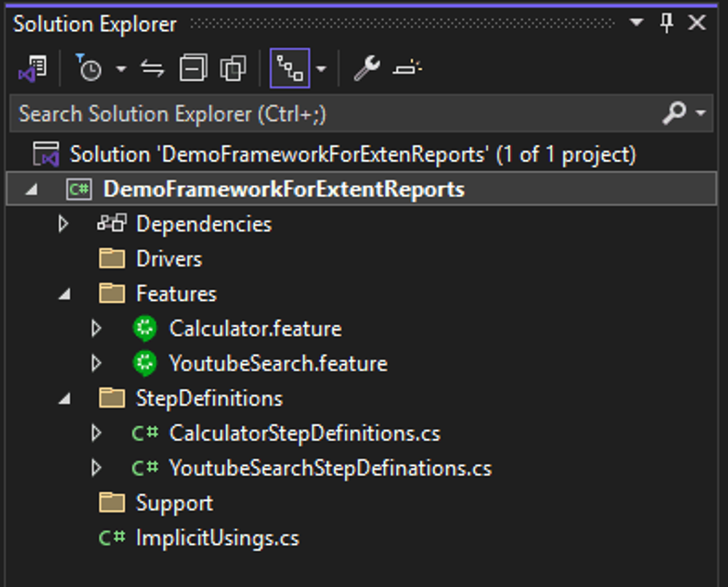The image size is (728, 587).
Task: Expand the Dependencies node arrow
Action: pyautogui.click(x=63, y=224)
